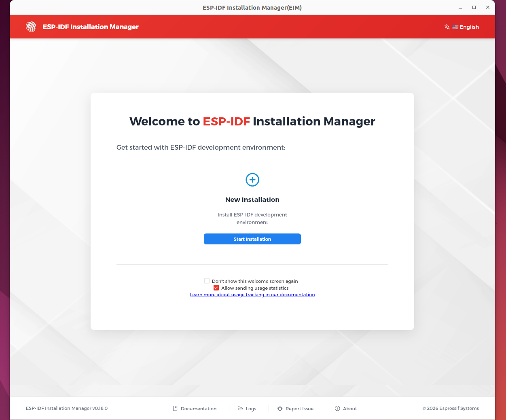Open the usage tracking documentation link
The height and width of the screenshot is (420, 506).
coord(252,295)
